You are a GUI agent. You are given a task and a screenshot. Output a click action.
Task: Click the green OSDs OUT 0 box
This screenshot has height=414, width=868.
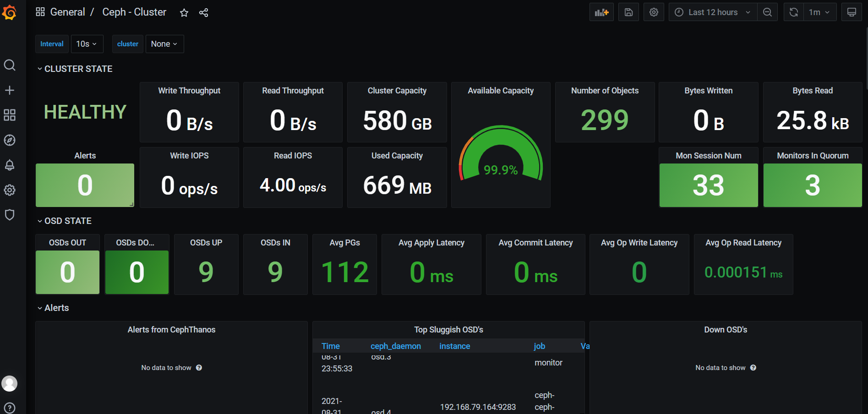pyautogui.click(x=67, y=272)
